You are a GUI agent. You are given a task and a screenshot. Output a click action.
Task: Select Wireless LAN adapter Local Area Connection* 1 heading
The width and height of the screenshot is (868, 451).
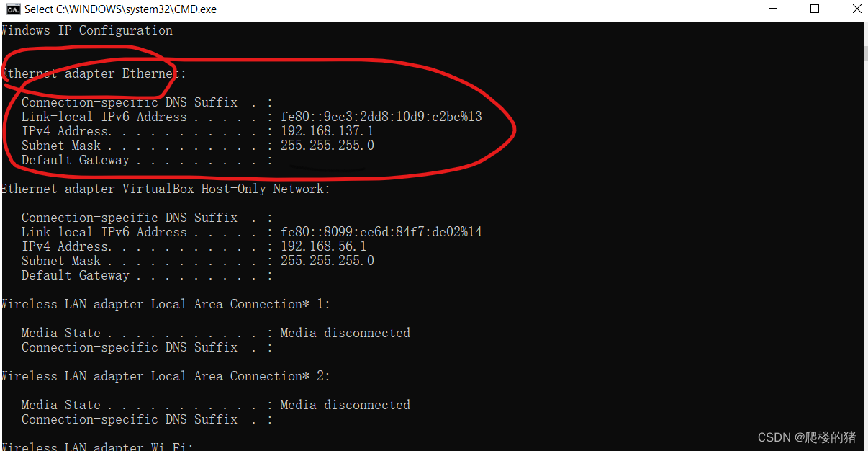165,303
